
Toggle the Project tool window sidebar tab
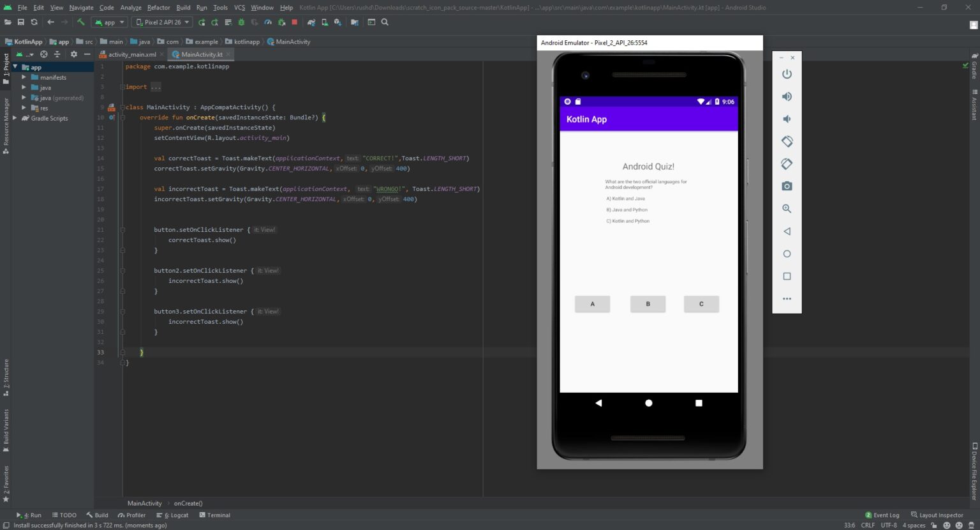[x=6, y=67]
